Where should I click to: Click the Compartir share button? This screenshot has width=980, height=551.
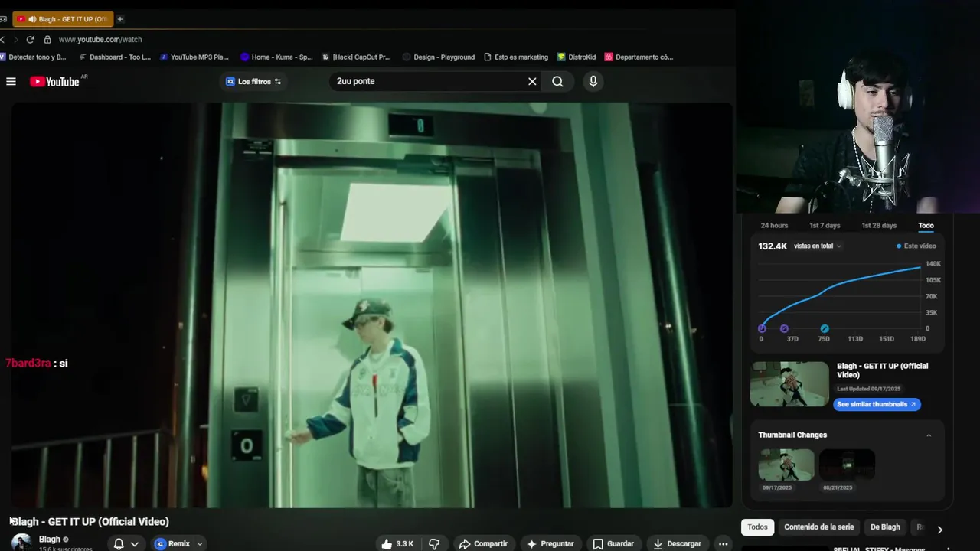[483, 544]
